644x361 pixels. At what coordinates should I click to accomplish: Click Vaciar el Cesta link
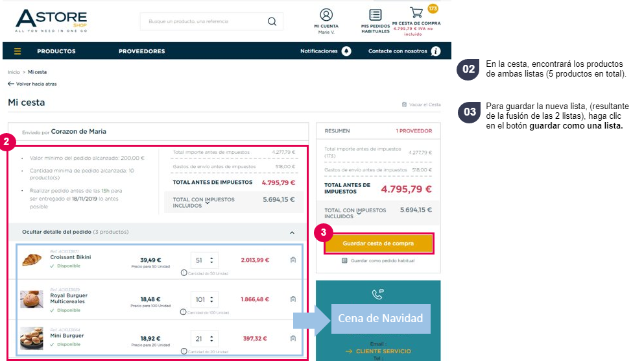point(421,105)
